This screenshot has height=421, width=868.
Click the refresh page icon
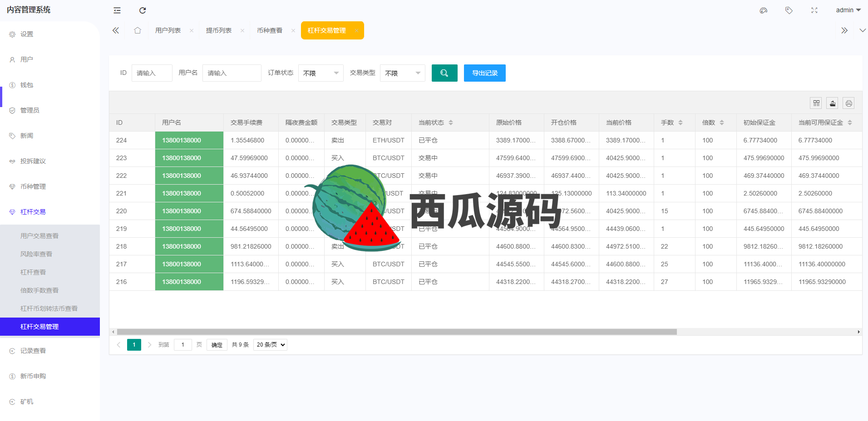click(x=143, y=10)
